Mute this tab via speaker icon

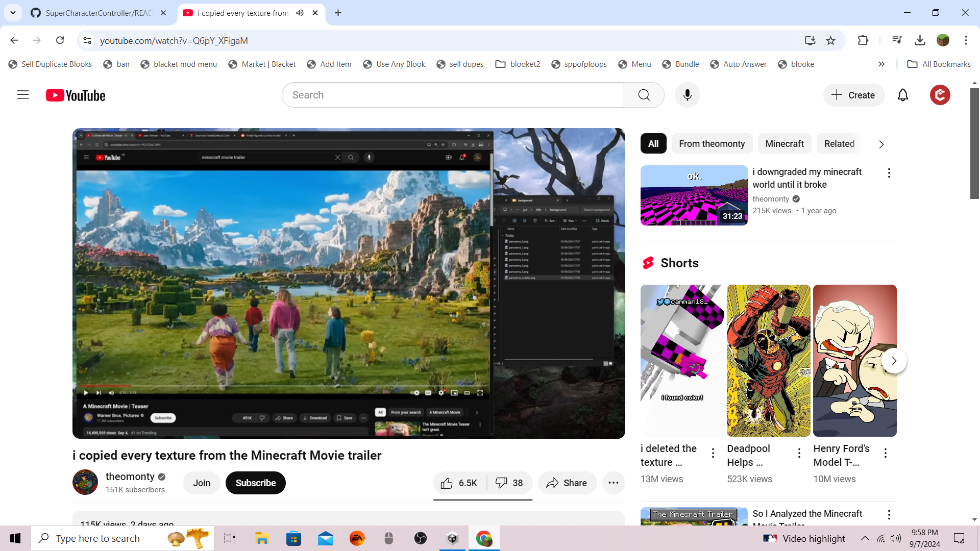click(x=300, y=13)
